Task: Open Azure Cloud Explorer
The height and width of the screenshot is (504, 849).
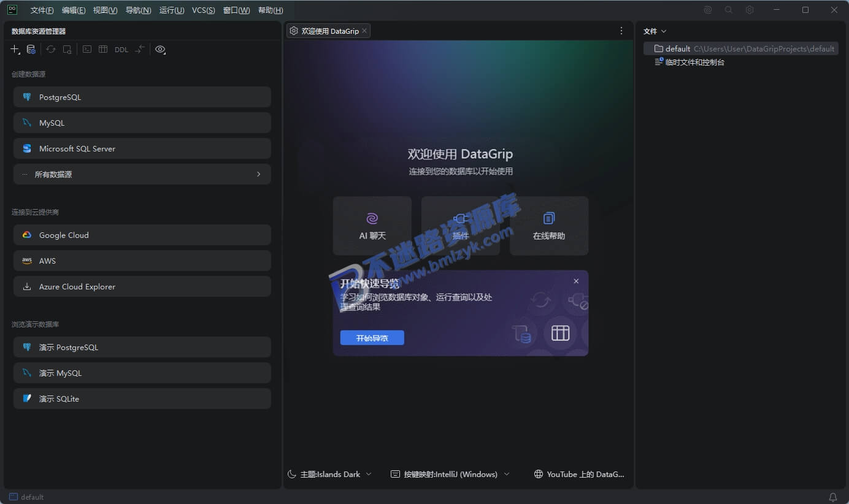Action: pyautogui.click(x=142, y=286)
